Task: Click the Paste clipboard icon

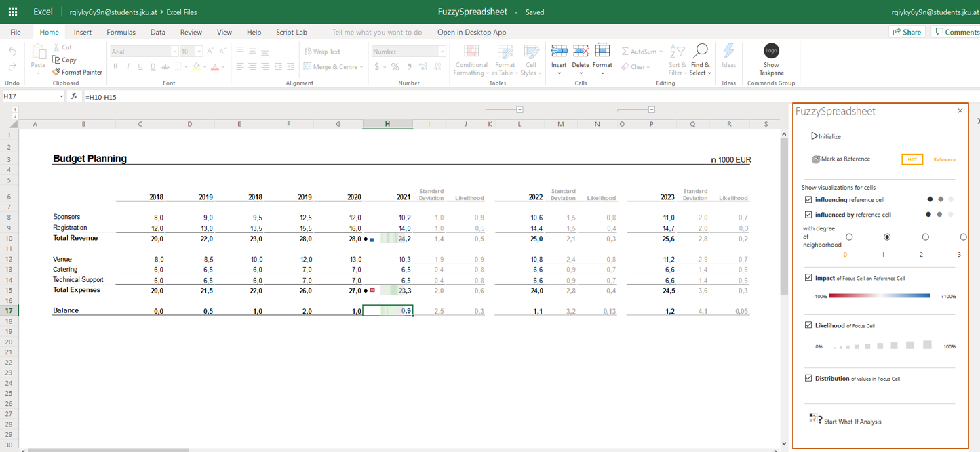Action: click(39, 52)
